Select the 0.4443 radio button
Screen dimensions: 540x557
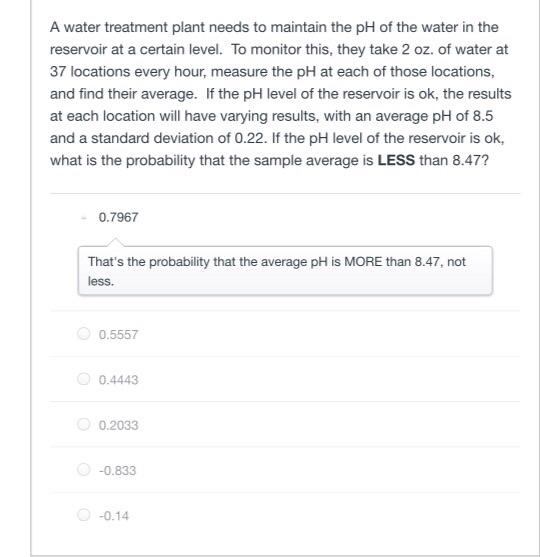(83, 379)
